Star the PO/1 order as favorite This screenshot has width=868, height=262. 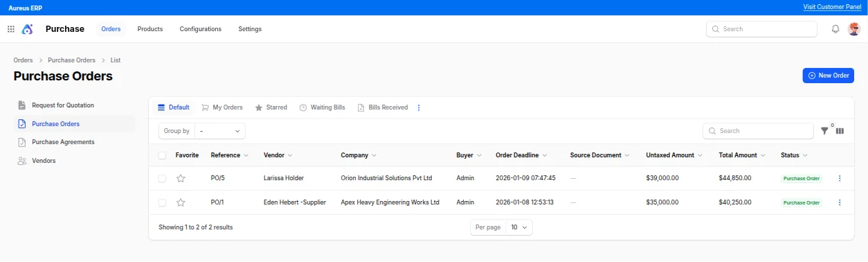coord(181,202)
